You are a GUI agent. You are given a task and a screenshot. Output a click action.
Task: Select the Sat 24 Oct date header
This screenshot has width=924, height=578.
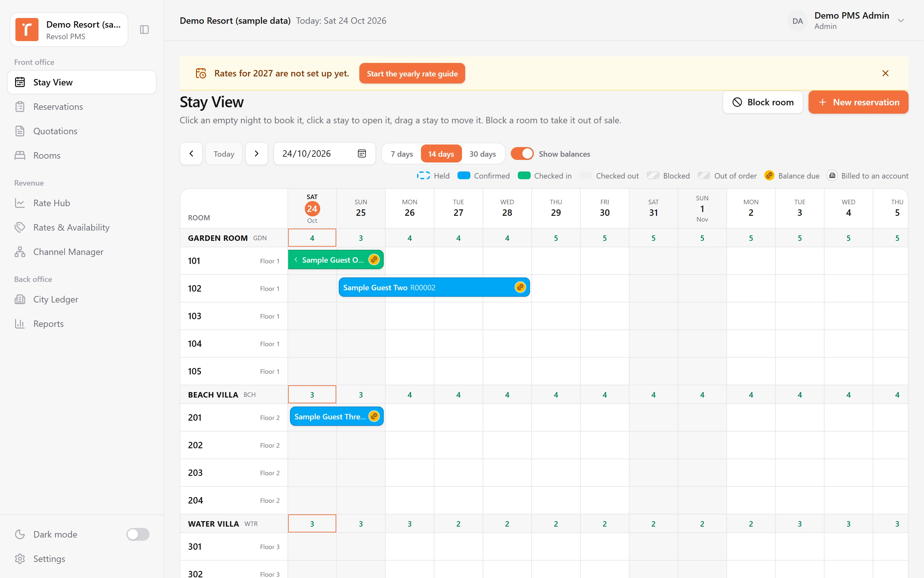click(x=312, y=209)
